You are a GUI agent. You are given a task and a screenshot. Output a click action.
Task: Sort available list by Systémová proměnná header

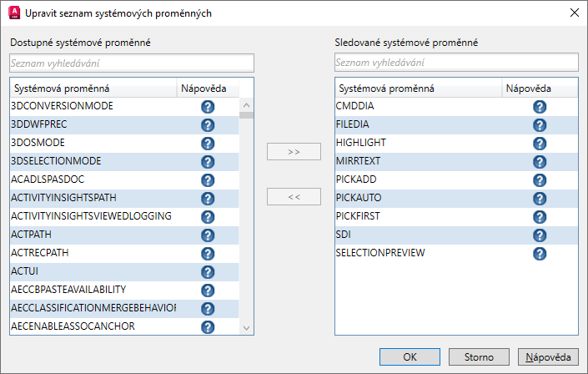point(92,88)
